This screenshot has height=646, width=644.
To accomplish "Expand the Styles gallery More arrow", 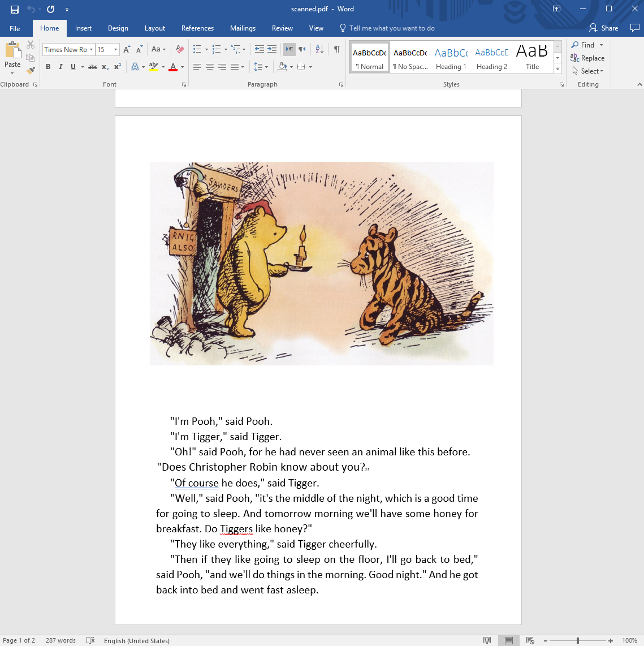I will pos(558,69).
